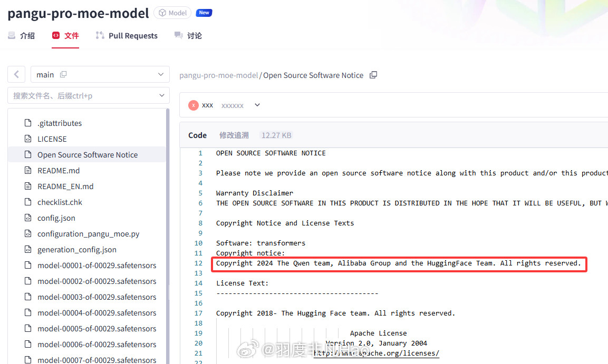Switch to 修改追溯 blame view
The image size is (608, 364).
pos(234,135)
